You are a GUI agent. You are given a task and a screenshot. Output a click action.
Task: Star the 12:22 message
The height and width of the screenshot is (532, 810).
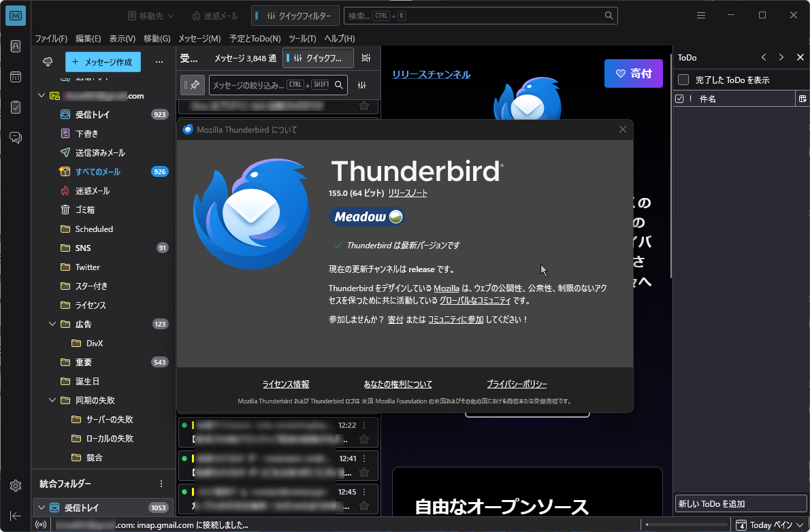(x=363, y=439)
